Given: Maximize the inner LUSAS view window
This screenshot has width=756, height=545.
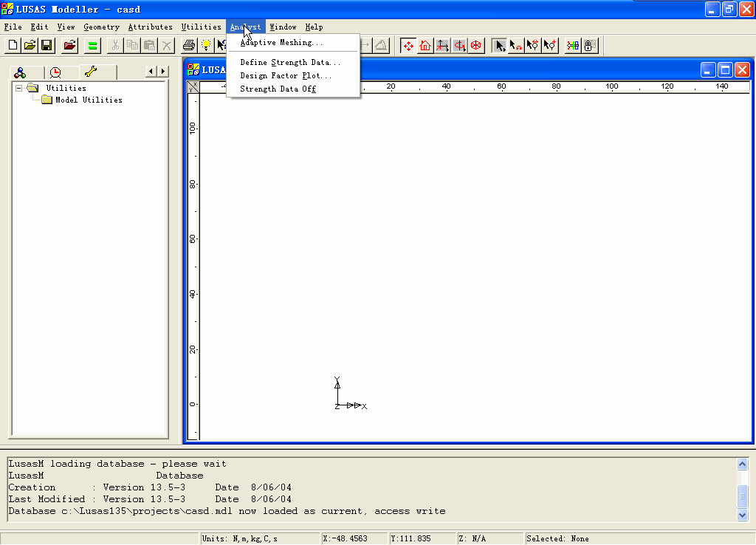Looking at the screenshot, I should point(725,70).
